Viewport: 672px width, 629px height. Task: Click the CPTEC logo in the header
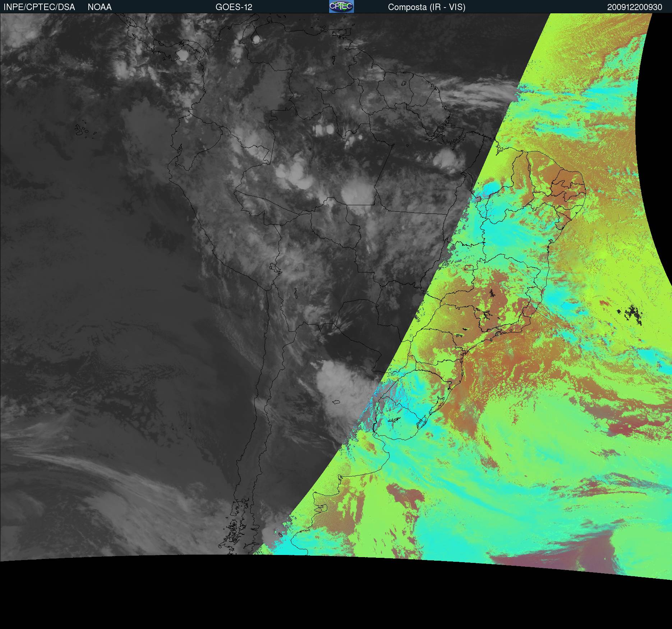click(341, 6)
